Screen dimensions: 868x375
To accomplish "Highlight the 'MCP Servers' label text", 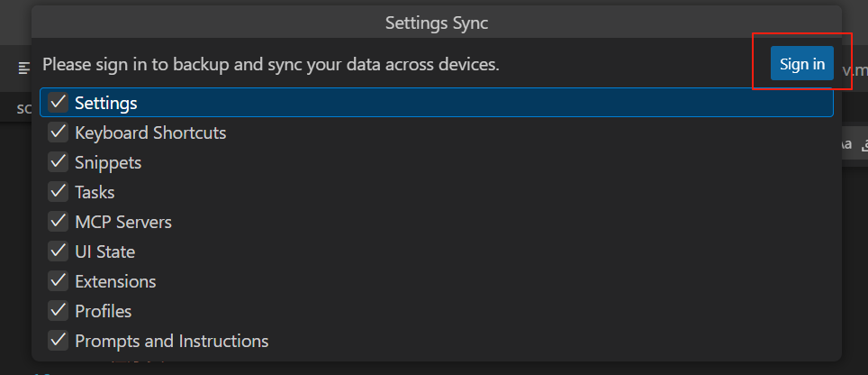I will pos(123,222).
